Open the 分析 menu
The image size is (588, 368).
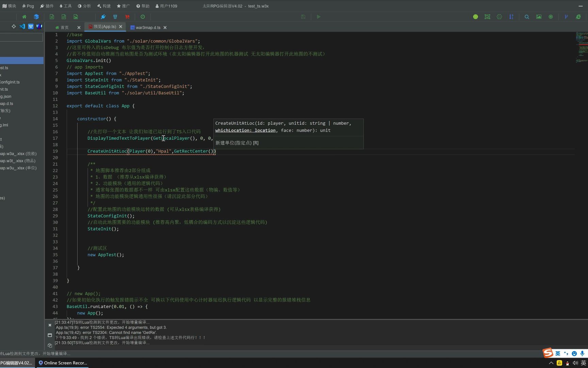pyautogui.click(x=84, y=6)
